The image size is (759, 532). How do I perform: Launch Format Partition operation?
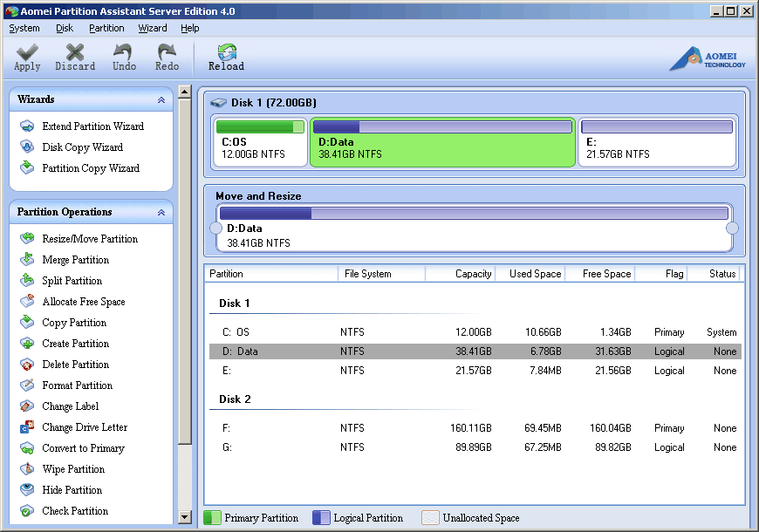77,385
